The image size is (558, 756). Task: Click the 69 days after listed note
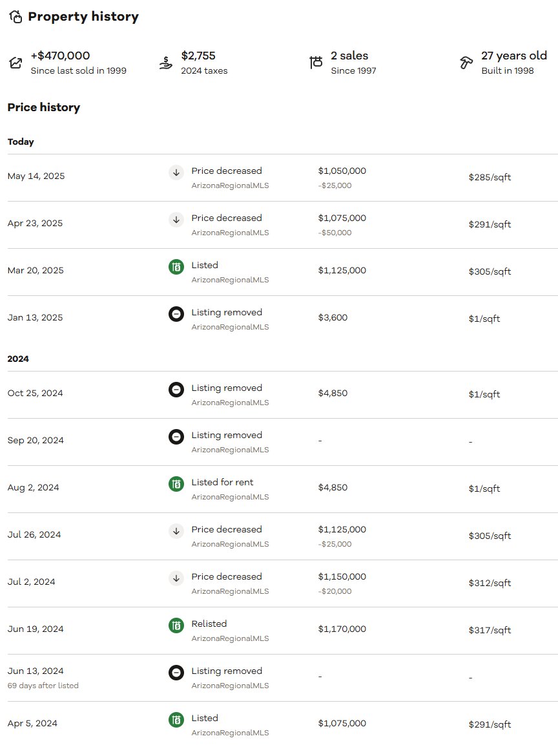coord(43,686)
